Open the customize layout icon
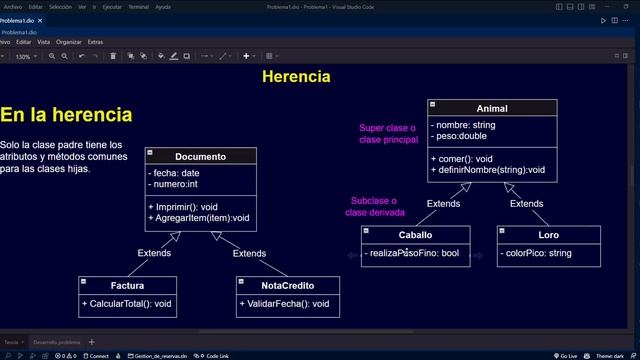The image size is (640, 360). [592, 7]
